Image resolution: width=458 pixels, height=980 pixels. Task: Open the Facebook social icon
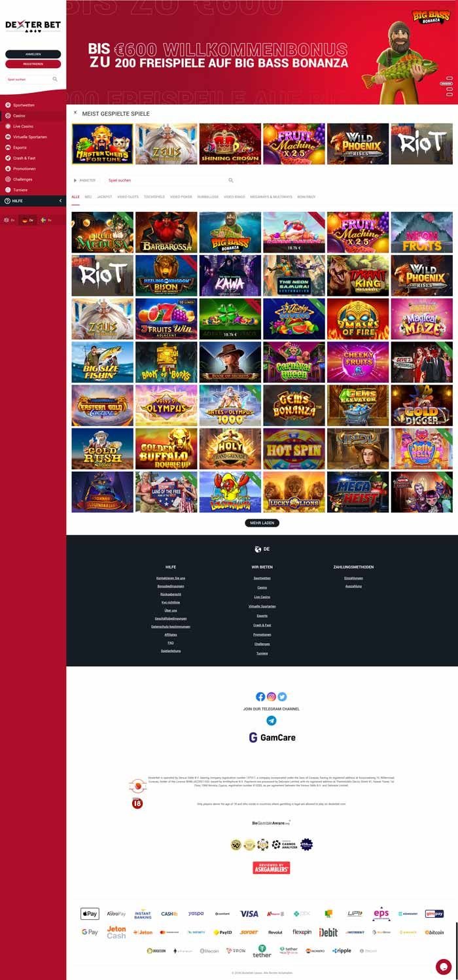coord(260,697)
